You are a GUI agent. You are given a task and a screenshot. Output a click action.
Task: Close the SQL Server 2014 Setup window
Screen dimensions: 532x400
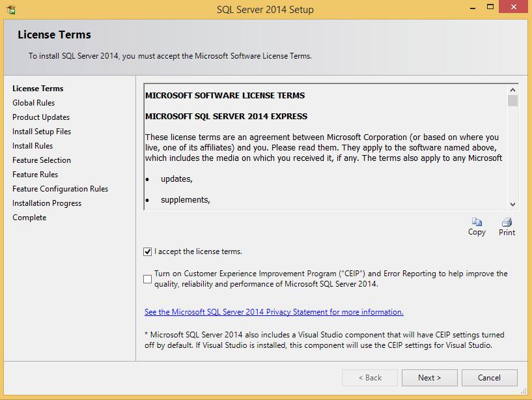[514, 7]
